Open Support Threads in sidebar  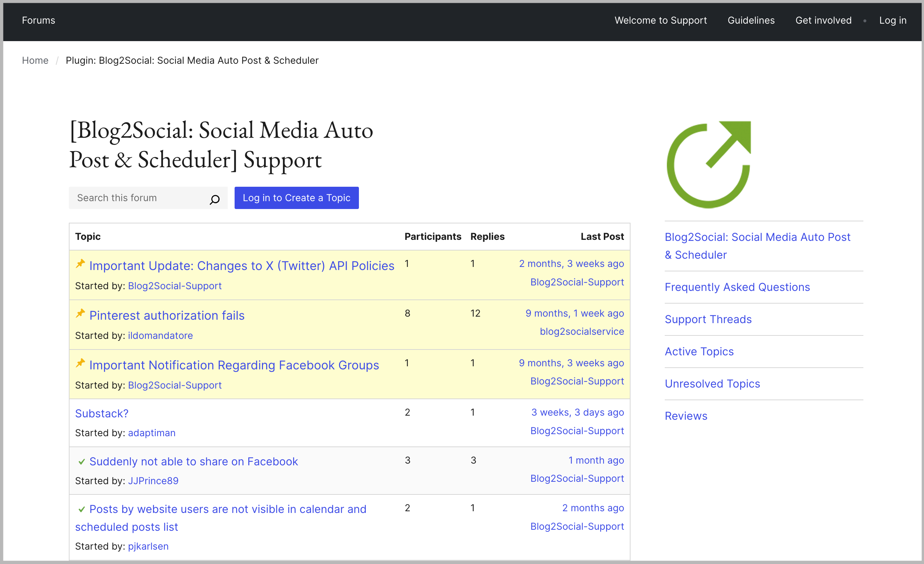click(708, 319)
